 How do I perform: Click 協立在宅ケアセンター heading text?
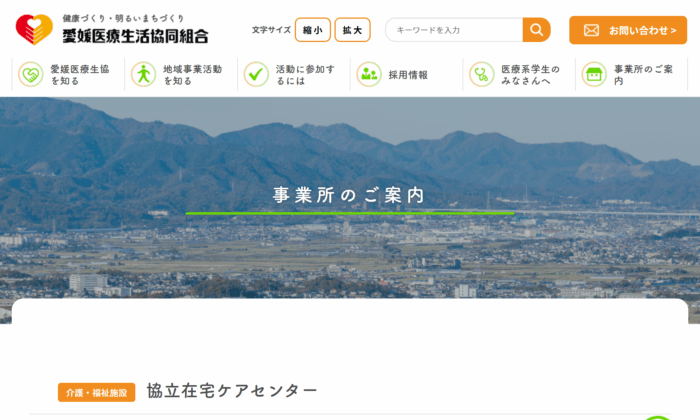tap(232, 391)
